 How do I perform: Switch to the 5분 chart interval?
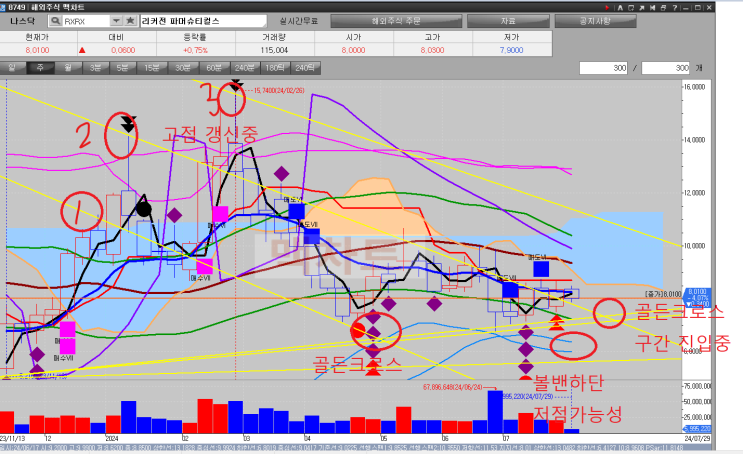pos(123,68)
